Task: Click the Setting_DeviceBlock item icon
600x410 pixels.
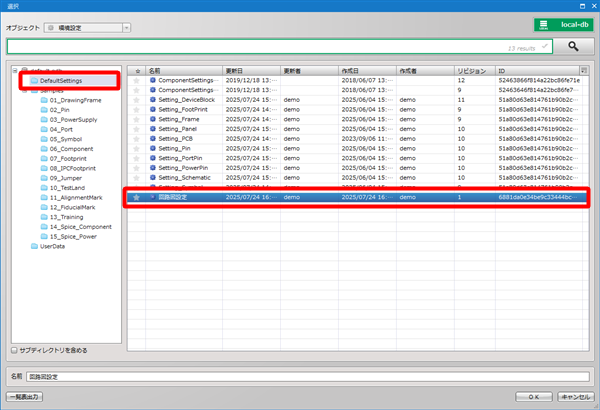Action: (152, 100)
